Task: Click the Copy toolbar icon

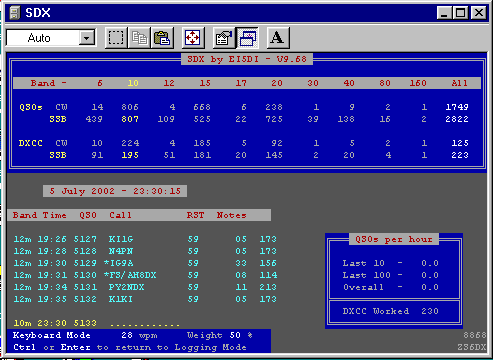Action: click(x=139, y=38)
